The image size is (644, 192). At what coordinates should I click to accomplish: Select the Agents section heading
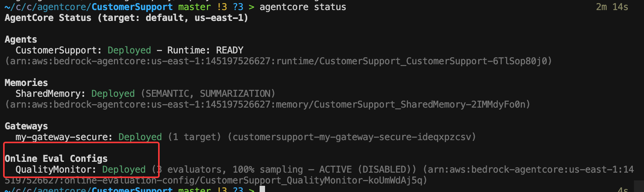click(x=21, y=39)
